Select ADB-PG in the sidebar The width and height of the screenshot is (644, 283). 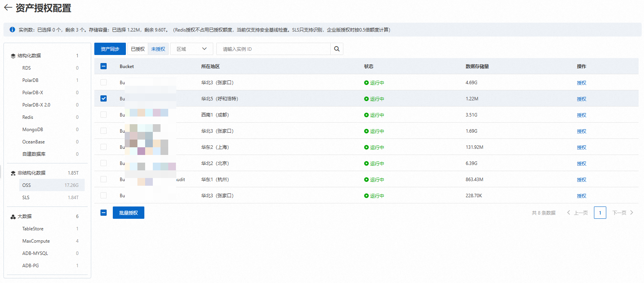coord(52,266)
